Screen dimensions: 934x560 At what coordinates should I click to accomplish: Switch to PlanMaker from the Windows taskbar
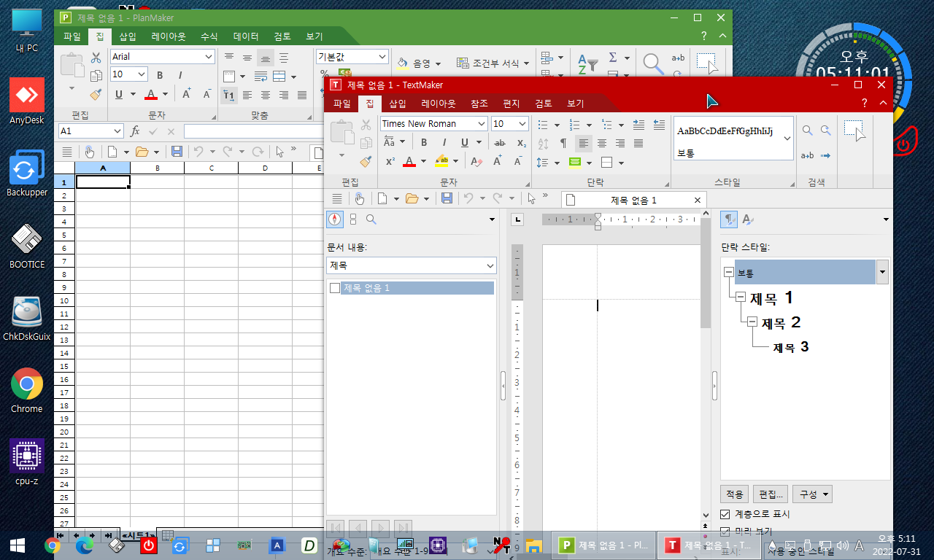603,545
